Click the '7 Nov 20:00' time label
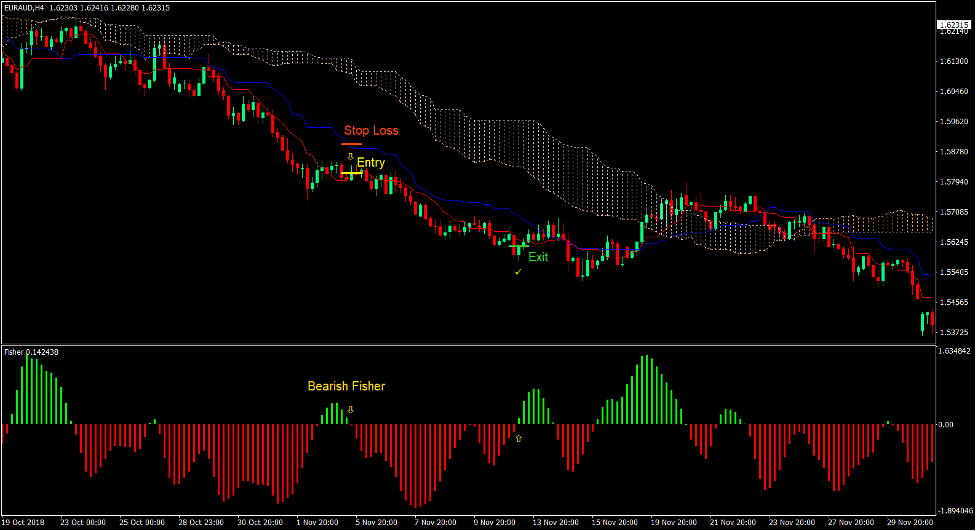Viewport: 977px width, 531px height. pos(436,522)
